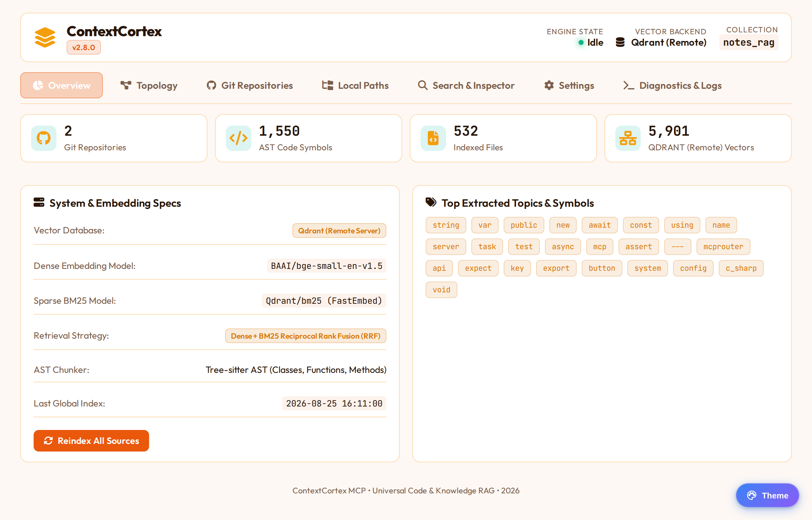812x520 pixels.
Task: Click the 'async' topic tag
Action: click(x=563, y=247)
